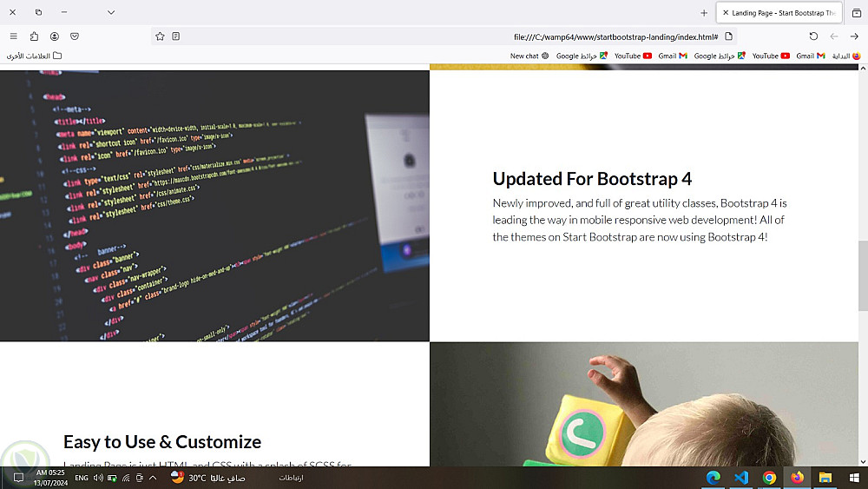Image resolution: width=868 pixels, height=489 pixels.
Task: Open the volume speaker tray icon
Action: coord(99,478)
